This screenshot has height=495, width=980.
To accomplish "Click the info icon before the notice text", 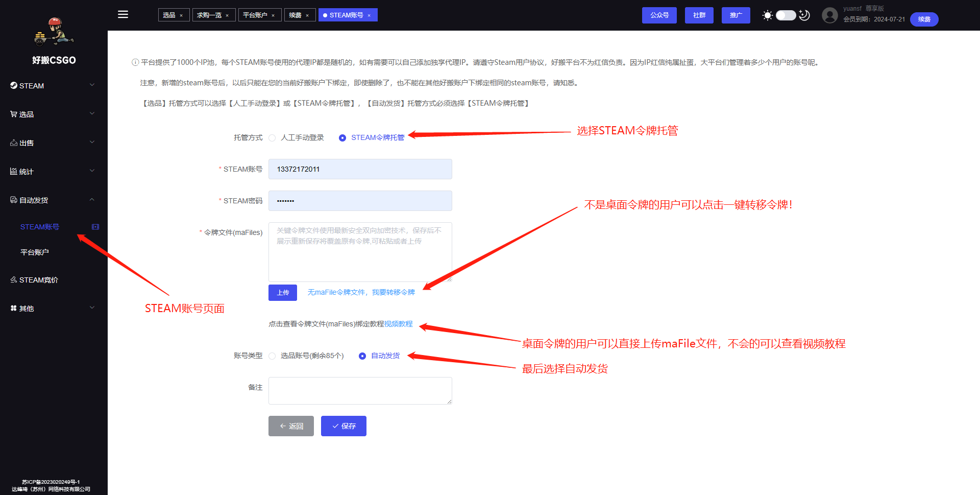I will [x=135, y=62].
